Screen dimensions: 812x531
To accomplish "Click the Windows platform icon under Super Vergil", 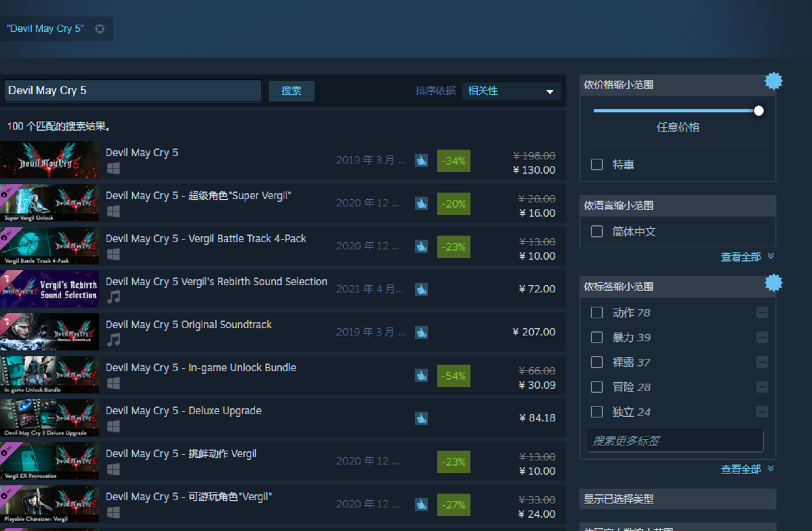I will pos(113,211).
